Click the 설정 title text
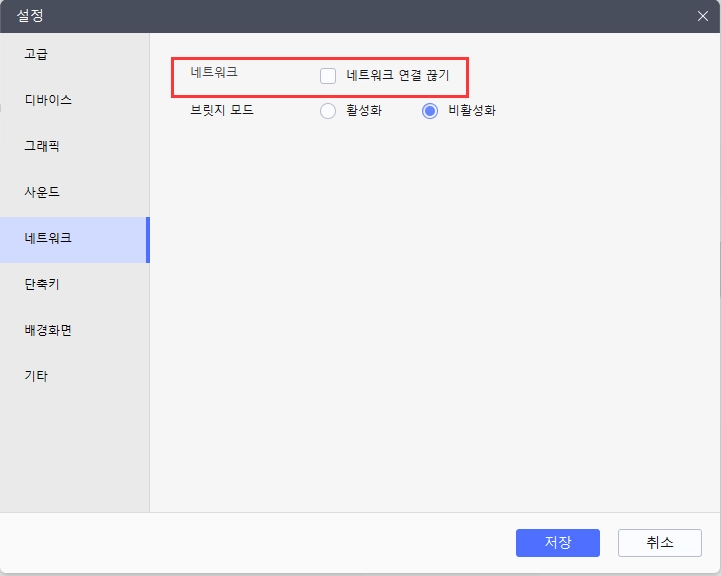The image size is (721, 576). (x=30, y=16)
